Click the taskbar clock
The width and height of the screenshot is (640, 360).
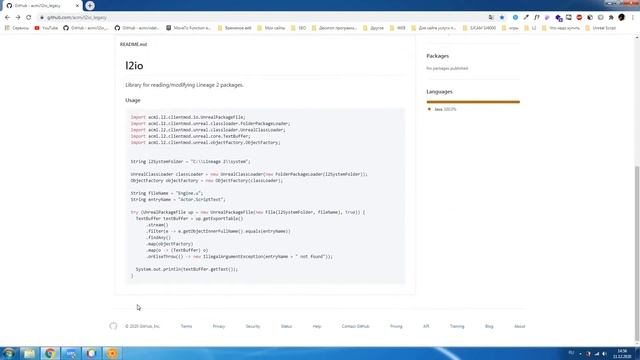click(x=622, y=353)
